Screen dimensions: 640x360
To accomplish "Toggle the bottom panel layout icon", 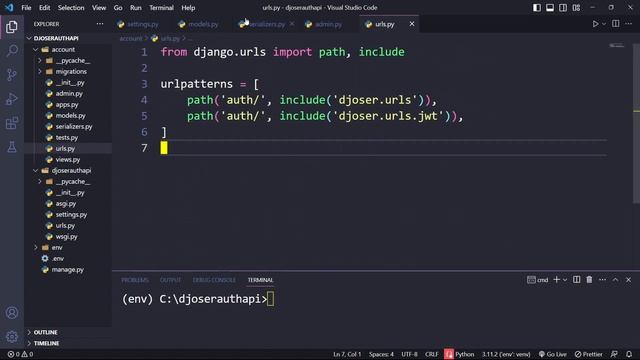I will (x=550, y=8).
